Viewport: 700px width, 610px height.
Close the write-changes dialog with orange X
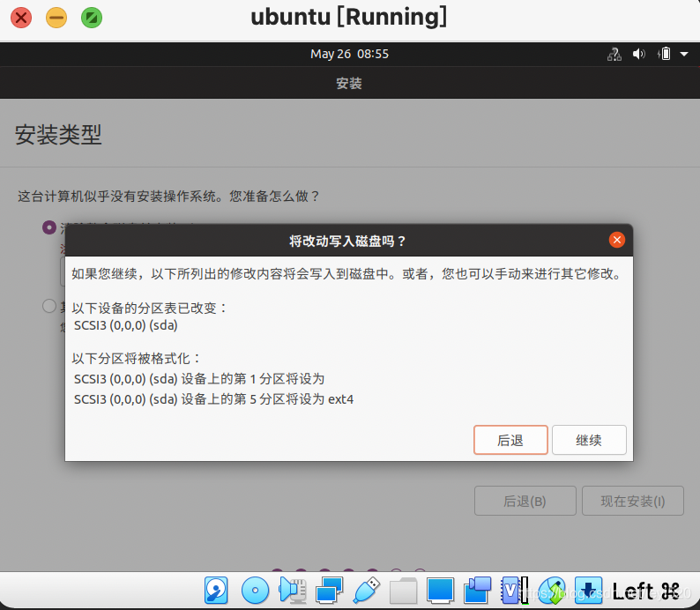pos(617,240)
